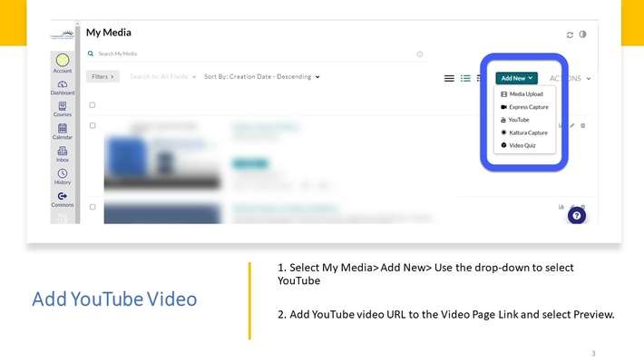Open the Sort By: Creation Date dropdown

[262, 77]
